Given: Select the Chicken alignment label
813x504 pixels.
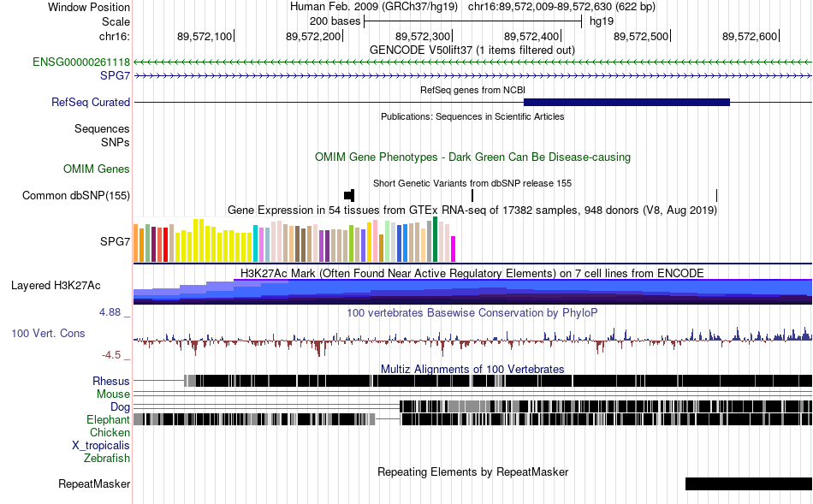Looking at the screenshot, I should tap(110, 432).
